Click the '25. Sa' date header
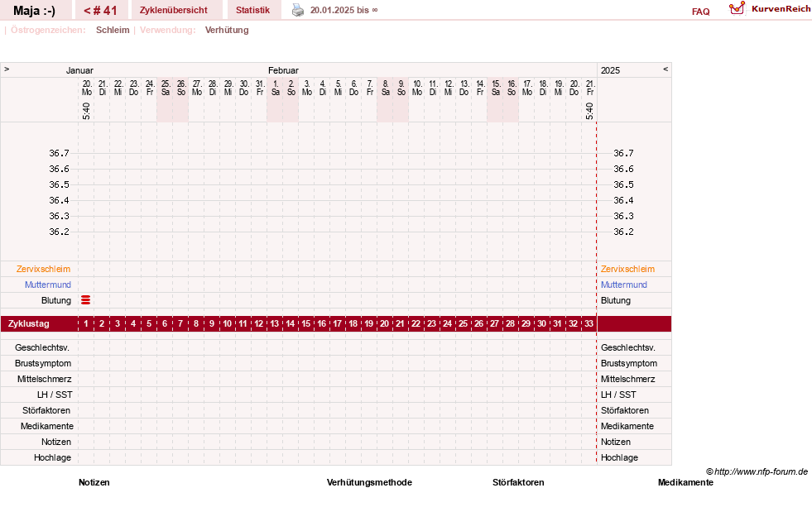 coord(166,88)
